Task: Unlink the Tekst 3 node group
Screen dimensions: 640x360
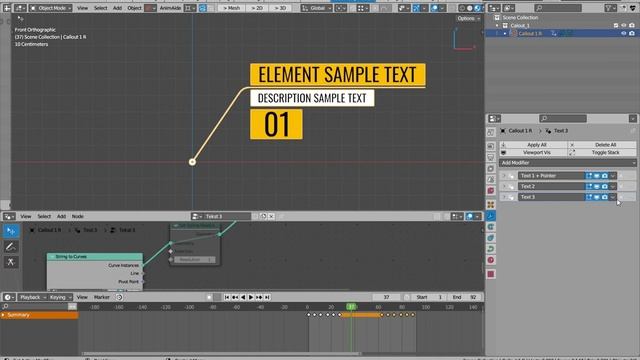Action: click(271, 216)
